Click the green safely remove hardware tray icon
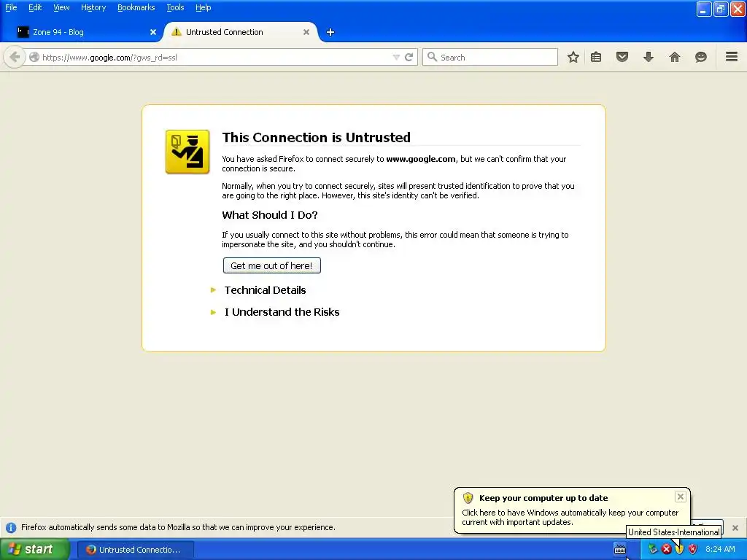 [653, 550]
